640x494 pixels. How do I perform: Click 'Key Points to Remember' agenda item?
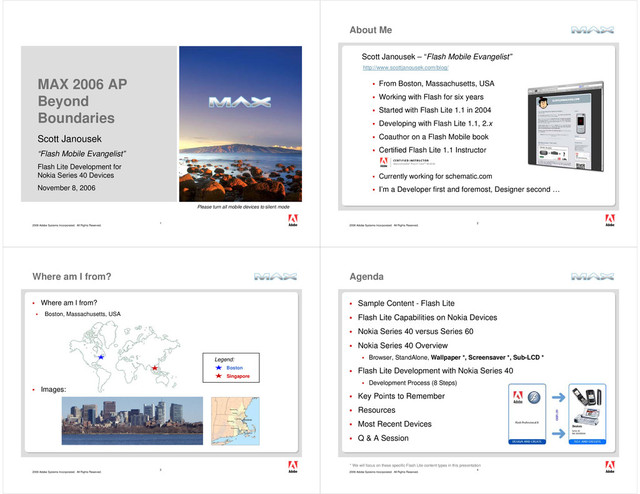401,396
